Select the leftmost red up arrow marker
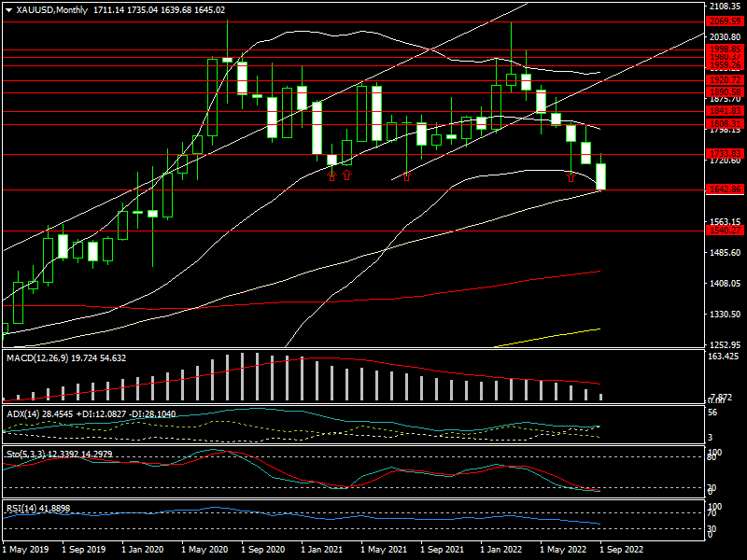 point(331,175)
